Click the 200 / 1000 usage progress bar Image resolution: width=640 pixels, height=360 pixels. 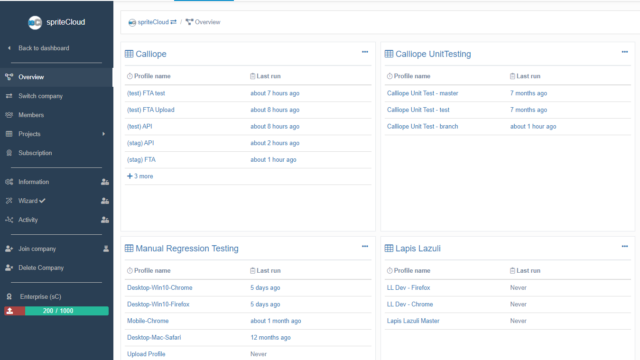[56, 311]
